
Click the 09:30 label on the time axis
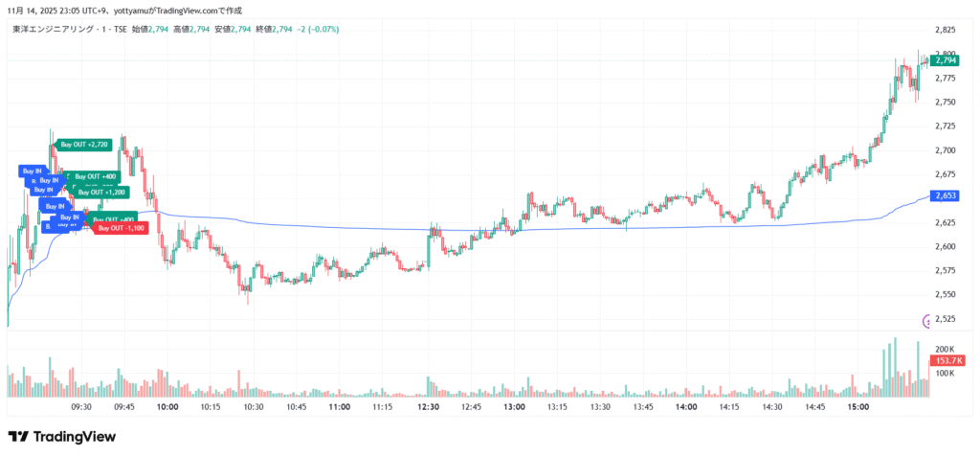[81, 406]
